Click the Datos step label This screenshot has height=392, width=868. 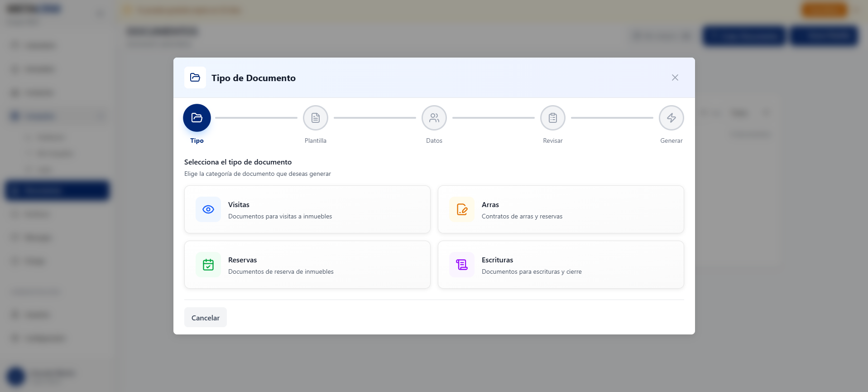(434, 141)
